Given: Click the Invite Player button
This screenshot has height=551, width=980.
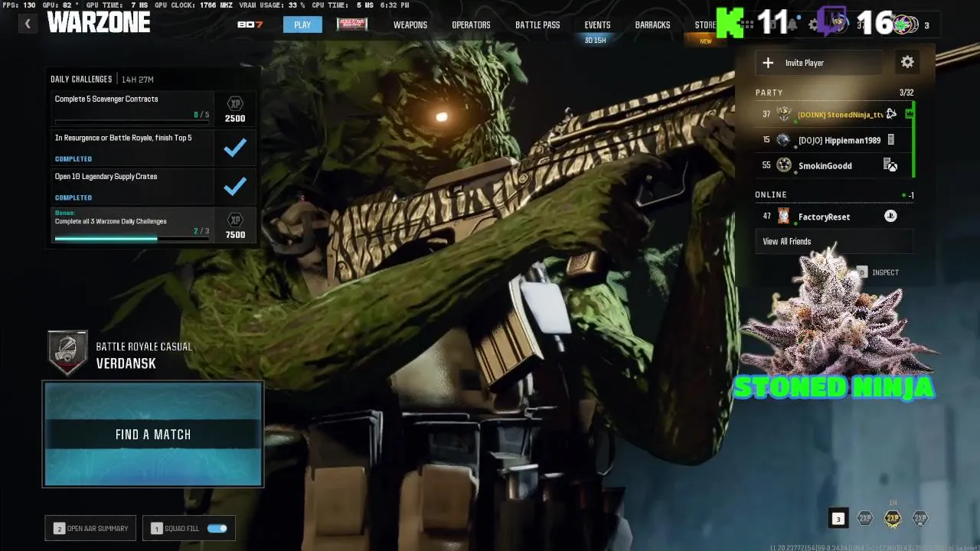Looking at the screenshot, I should [x=819, y=63].
